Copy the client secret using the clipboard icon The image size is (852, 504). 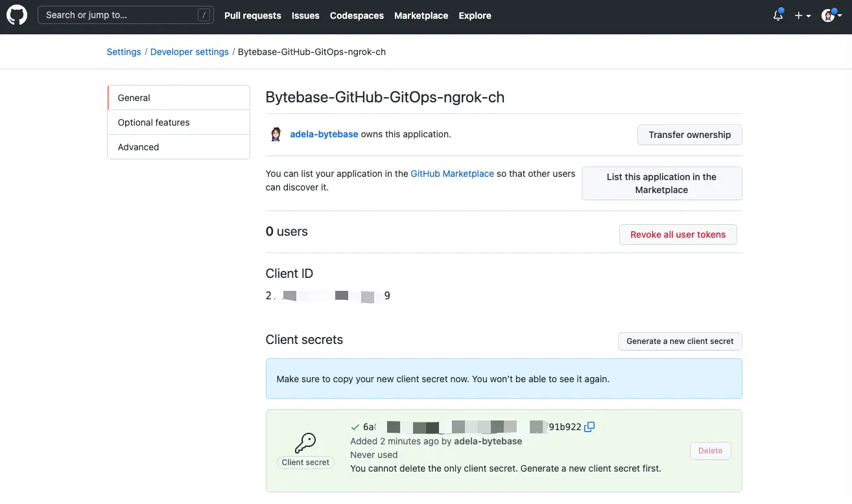589,426
